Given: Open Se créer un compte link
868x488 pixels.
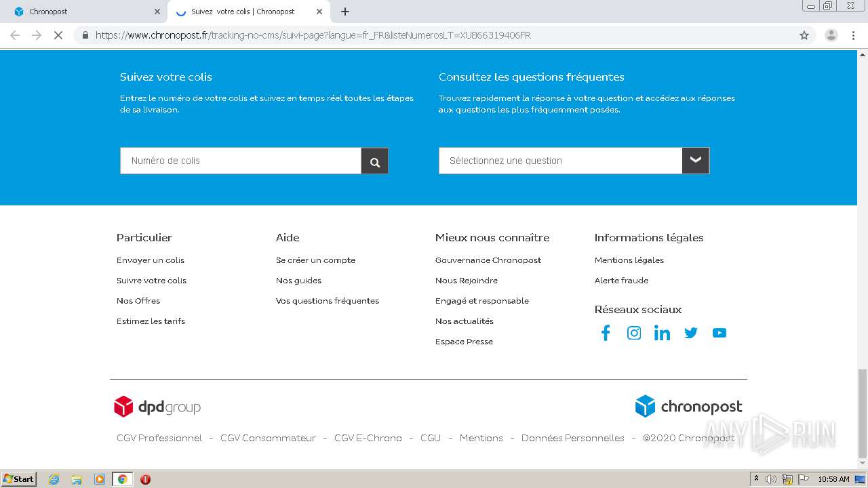Looking at the screenshot, I should 315,260.
